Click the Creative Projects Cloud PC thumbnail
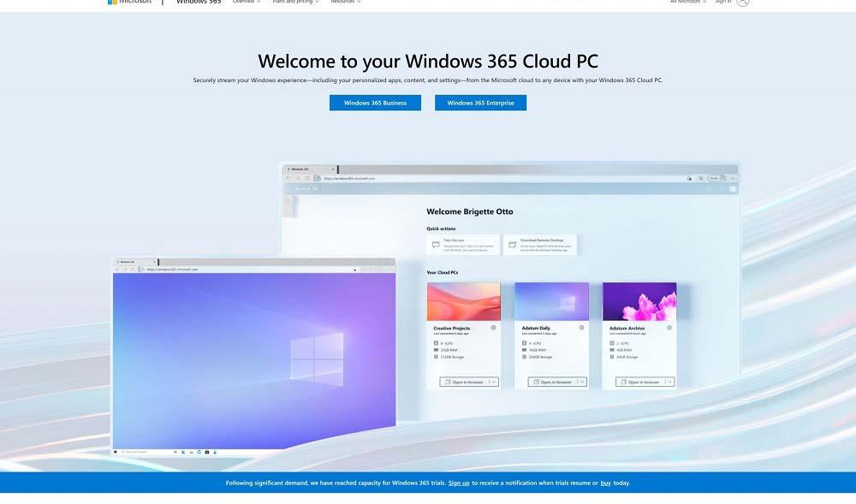Viewport: 856px width, 504px height. (463, 301)
